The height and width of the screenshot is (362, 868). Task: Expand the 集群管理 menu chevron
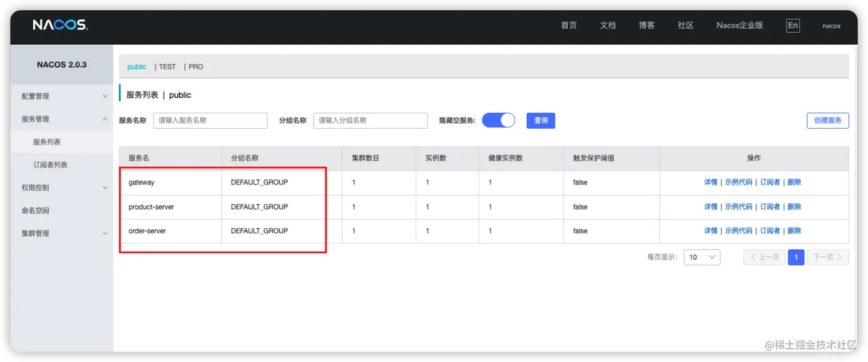tap(105, 234)
